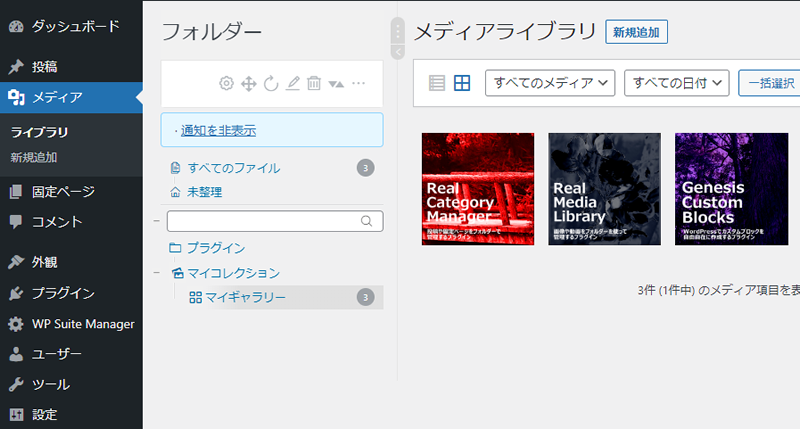Screen dimensions: 800x429
Task: Switch to grid view icon
Action: click(x=462, y=83)
